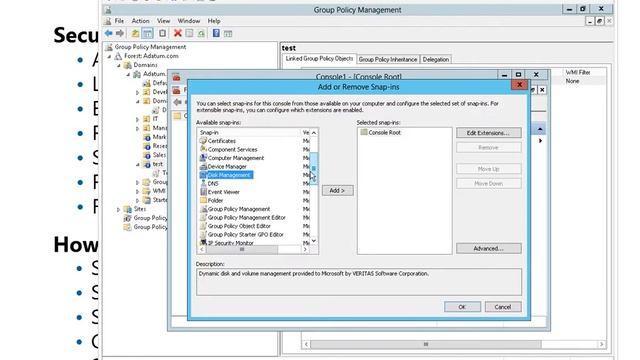Open the View menu
This screenshot has height=360, width=640.
point(163,21)
